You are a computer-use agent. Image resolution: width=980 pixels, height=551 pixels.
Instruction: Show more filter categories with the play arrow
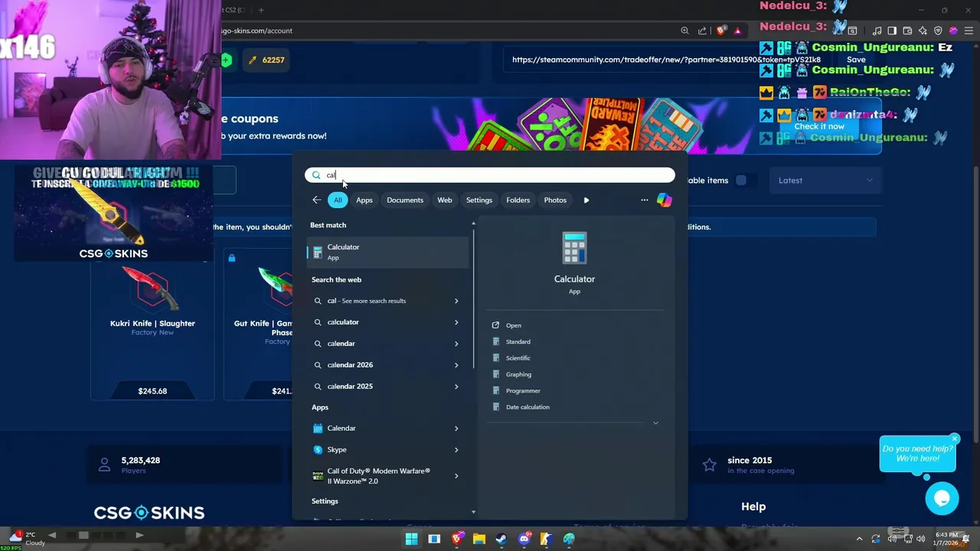(x=586, y=201)
